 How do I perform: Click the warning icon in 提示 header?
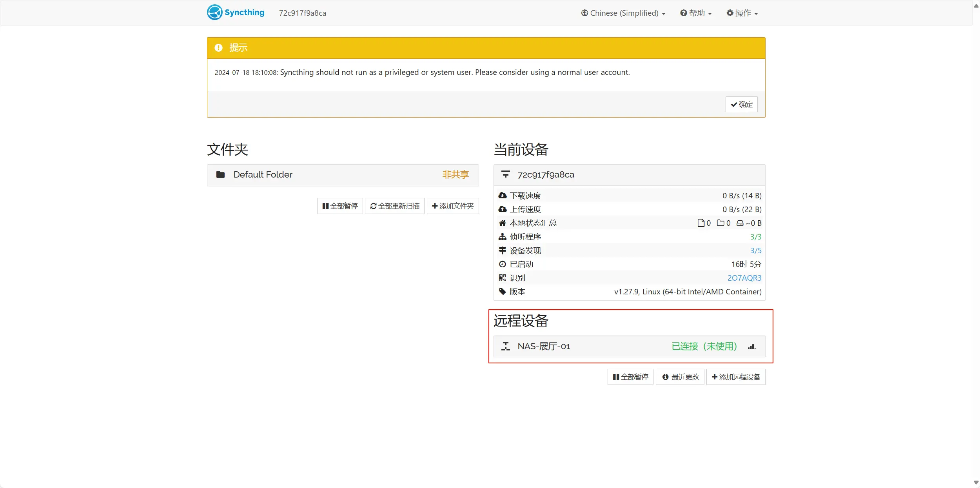pyautogui.click(x=219, y=48)
